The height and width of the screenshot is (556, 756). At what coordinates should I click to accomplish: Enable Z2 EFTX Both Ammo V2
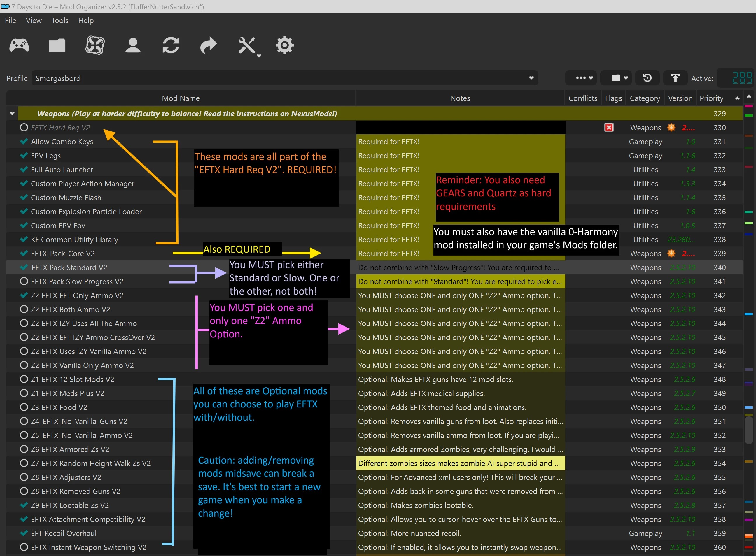point(24,309)
